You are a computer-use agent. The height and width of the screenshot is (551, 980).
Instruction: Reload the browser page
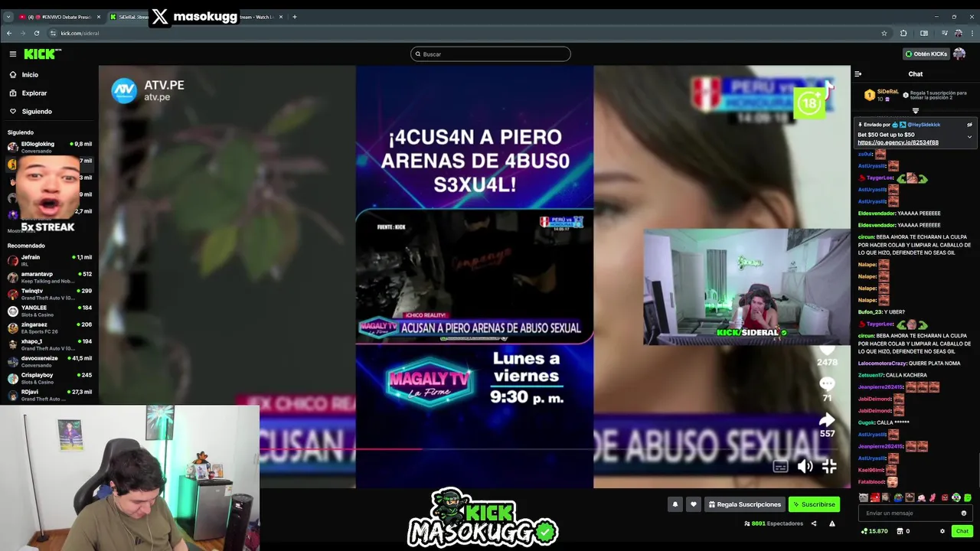[37, 33]
